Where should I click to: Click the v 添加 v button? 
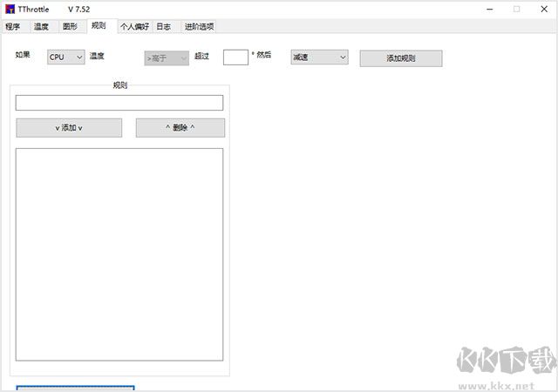(69, 128)
